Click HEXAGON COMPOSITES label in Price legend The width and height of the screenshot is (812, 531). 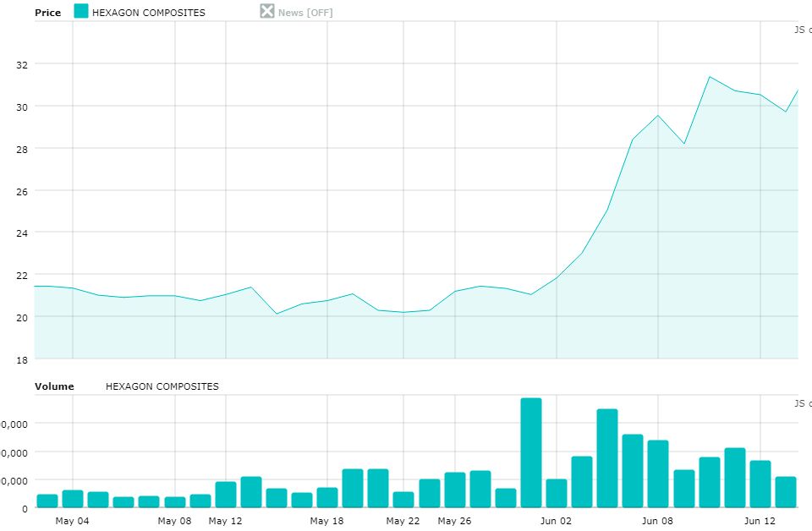coord(148,13)
